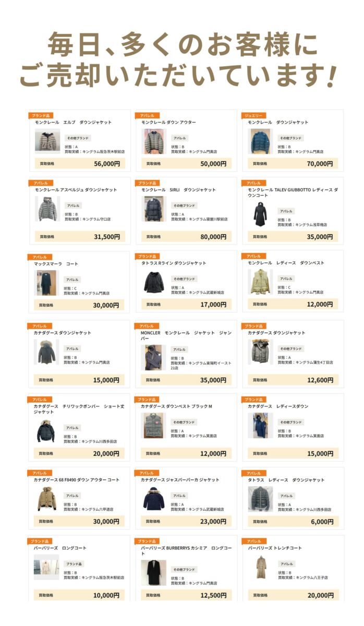
Task: Open the カナダグース ジャスパーパーカ ジャケット title
Action: 180,480
